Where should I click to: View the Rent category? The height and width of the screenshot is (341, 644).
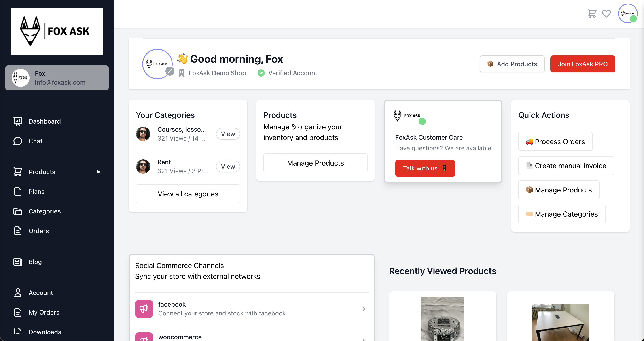click(x=228, y=167)
